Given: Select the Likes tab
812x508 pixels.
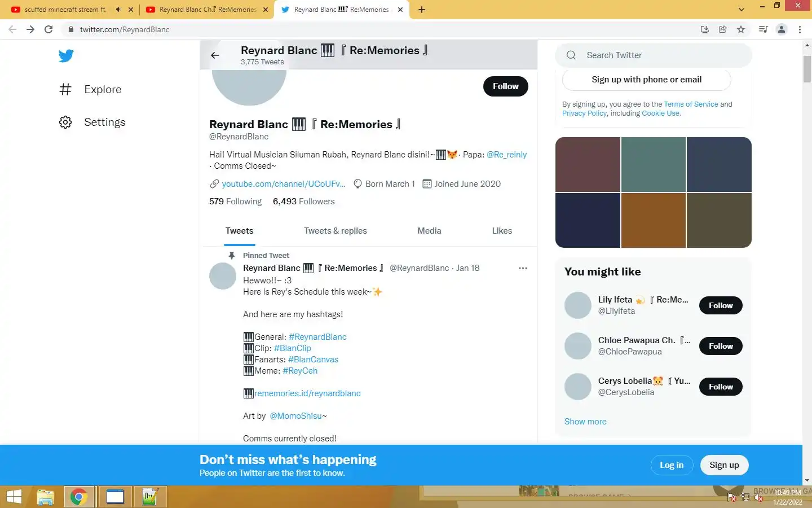Looking at the screenshot, I should click(502, 231).
